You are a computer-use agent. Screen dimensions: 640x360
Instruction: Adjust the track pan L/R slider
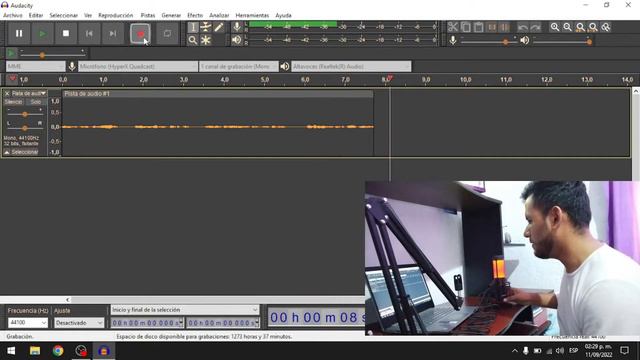25,128
